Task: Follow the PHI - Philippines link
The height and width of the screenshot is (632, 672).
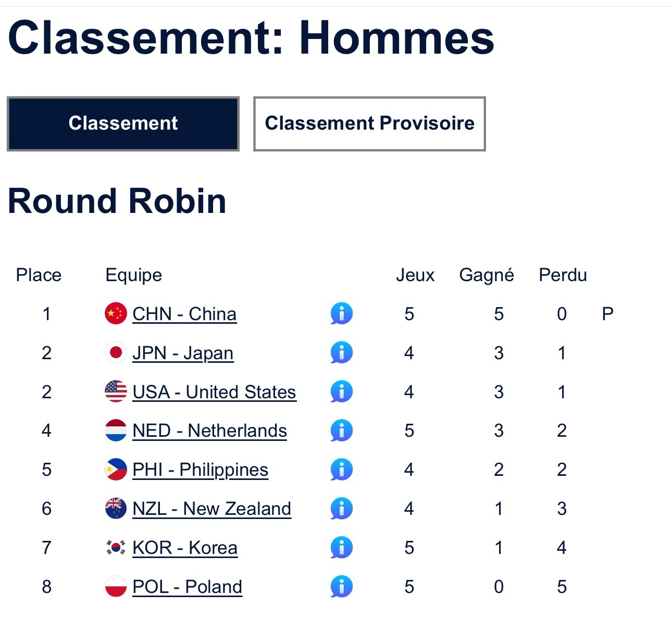Action: tap(200, 470)
